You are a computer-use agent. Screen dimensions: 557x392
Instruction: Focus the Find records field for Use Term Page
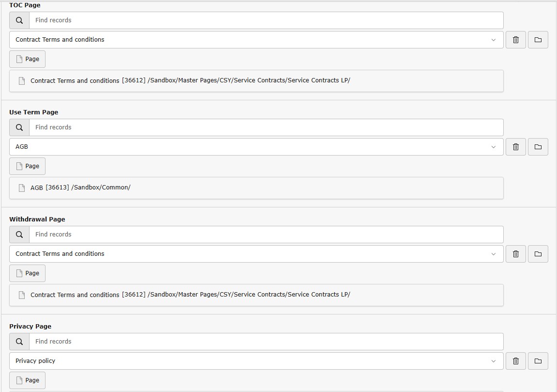tap(266, 127)
